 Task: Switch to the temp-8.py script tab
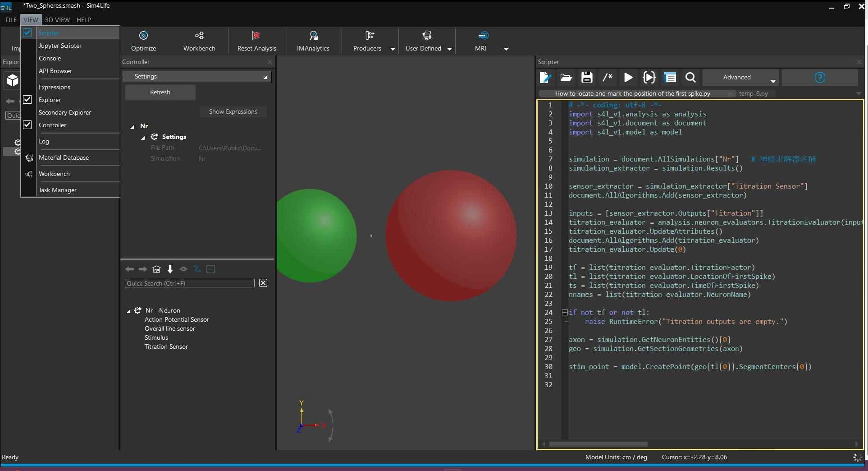(x=753, y=94)
